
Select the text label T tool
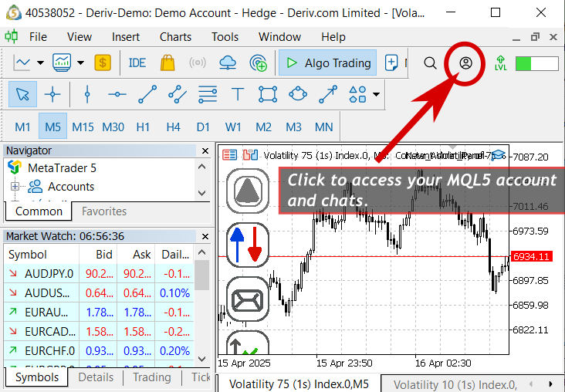(238, 94)
